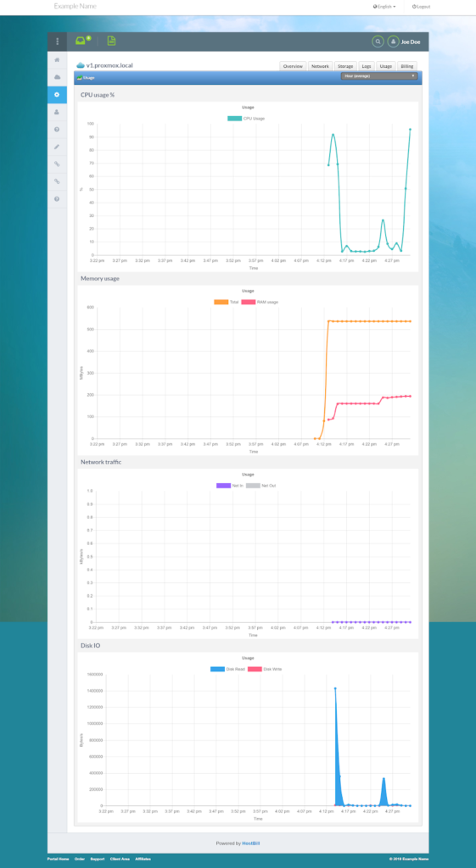Toggle the Disk Write legend label

[x=272, y=670]
